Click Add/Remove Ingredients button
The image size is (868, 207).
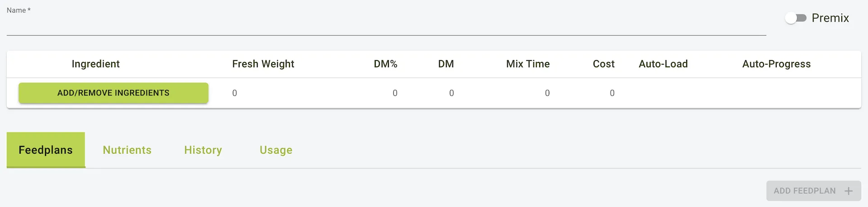tap(113, 93)
